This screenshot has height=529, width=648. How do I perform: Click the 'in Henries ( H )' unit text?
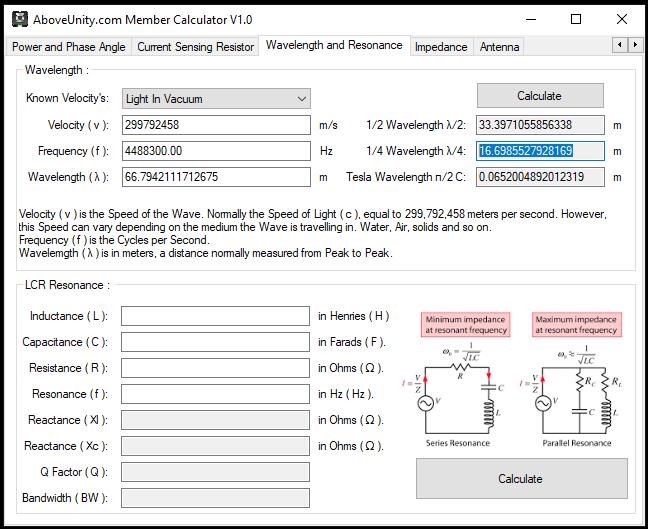coord(354,316)
